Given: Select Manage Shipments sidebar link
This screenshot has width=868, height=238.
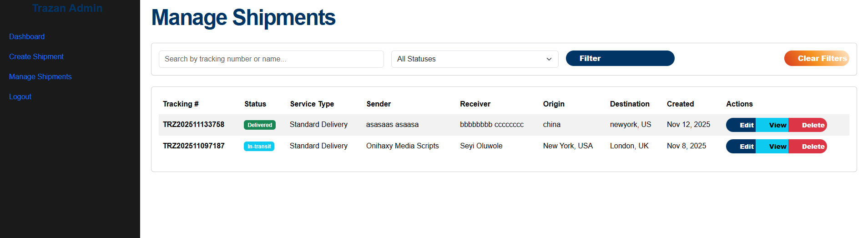Looking at the screenshot, I should (40, 76).
